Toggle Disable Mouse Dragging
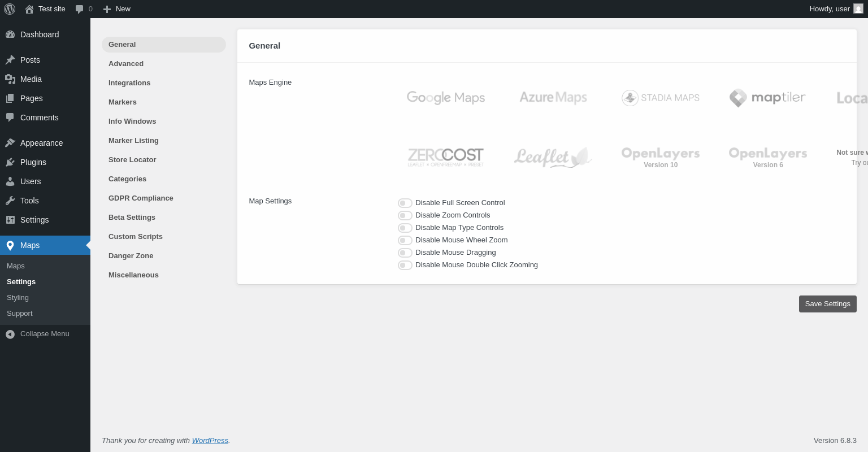 (405, 253)
